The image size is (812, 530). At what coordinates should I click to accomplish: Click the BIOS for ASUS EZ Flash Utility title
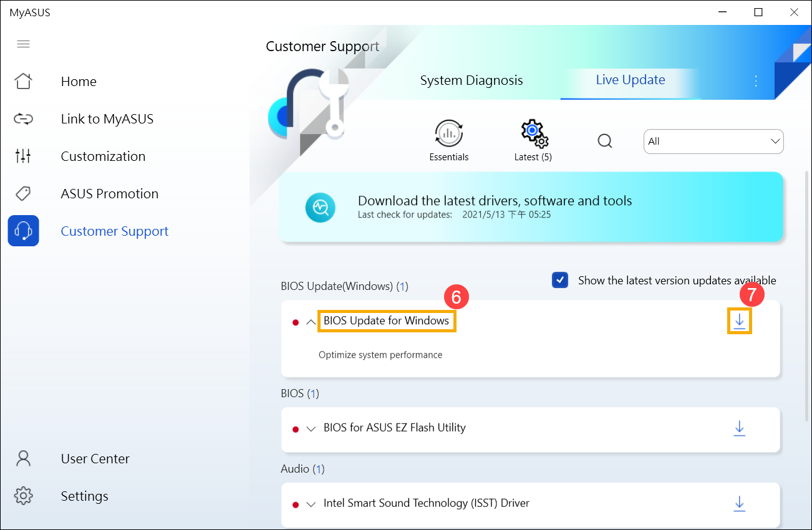pos(395,428)
